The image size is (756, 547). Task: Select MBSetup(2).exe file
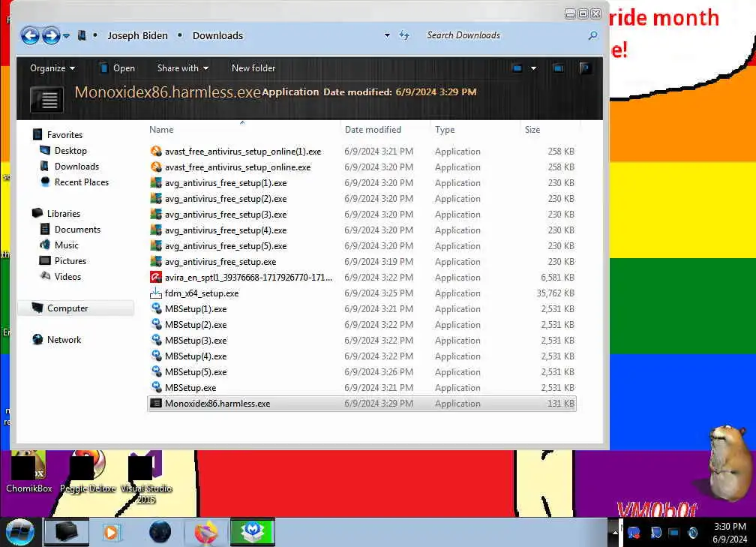pos(196,325)
